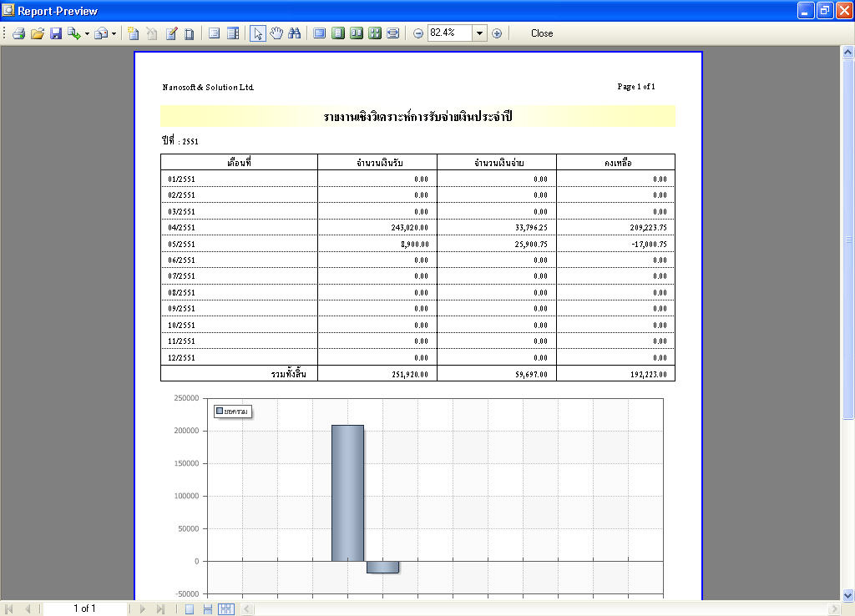Viewport: 855px width, 616px height.
Task: Select single page layout at bottom bar
Action: pyautogui.click(x=190, y=609)
